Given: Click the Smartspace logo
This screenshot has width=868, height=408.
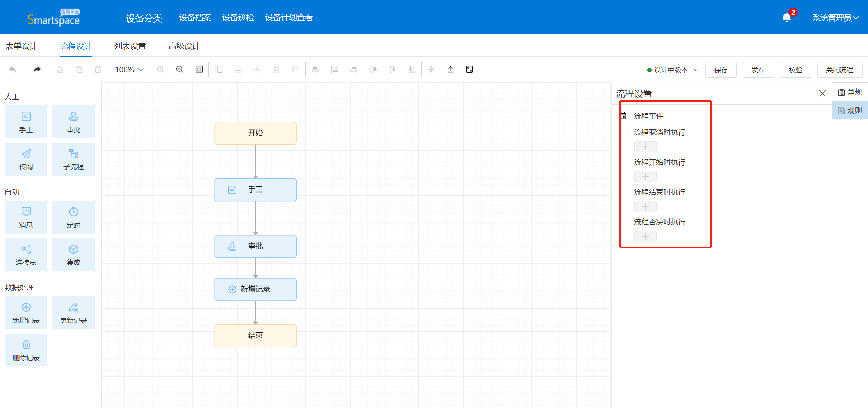Looking at the screenshot, I should 54,18.
